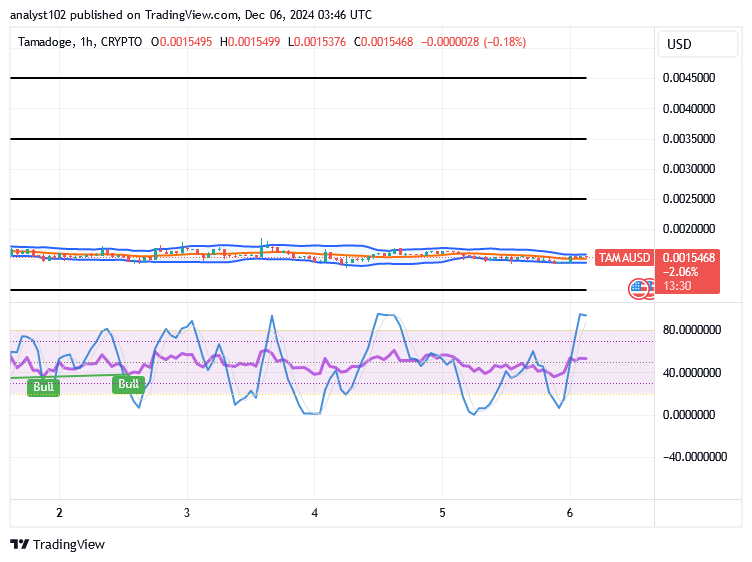Viewport: 752px width, 562px height.
Task: Click the 0.0020000 price axis label
Action: click(x=689, y=229)
